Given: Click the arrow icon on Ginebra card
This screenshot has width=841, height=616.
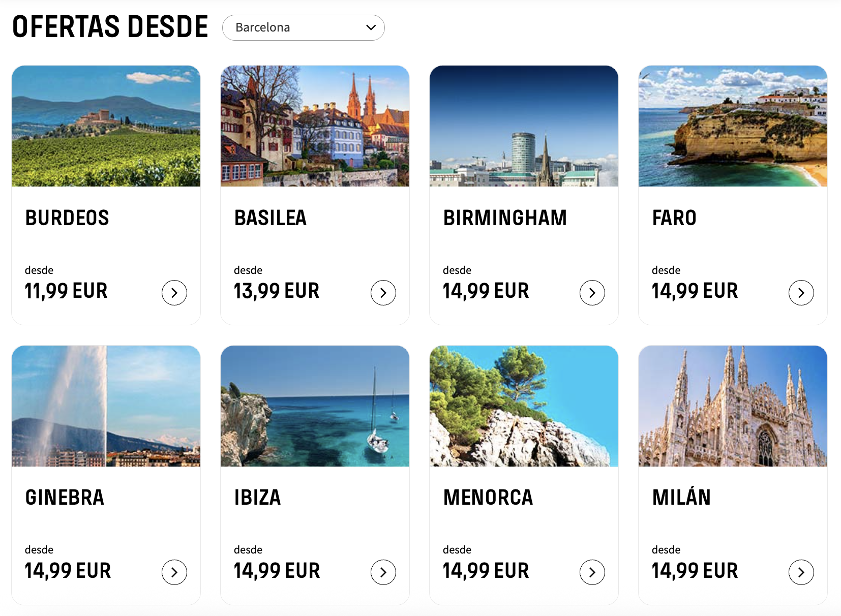Looking at the screenshot, I should coord(174,572).
